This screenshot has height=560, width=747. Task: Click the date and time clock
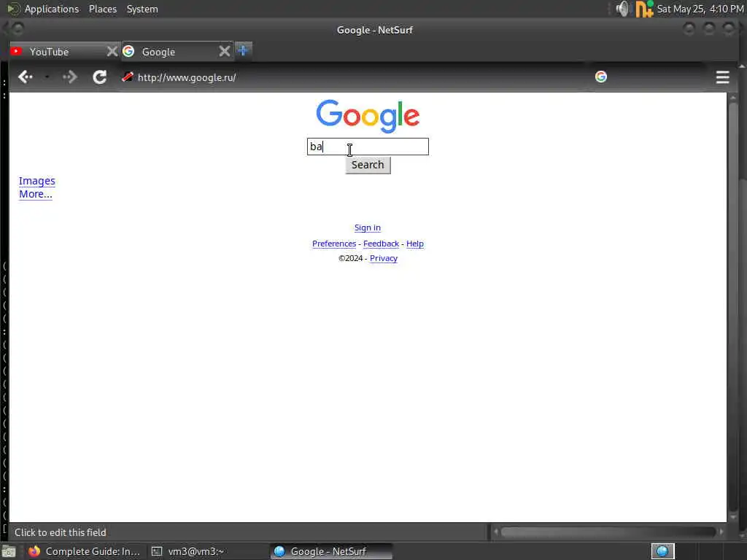pos(700,9)
